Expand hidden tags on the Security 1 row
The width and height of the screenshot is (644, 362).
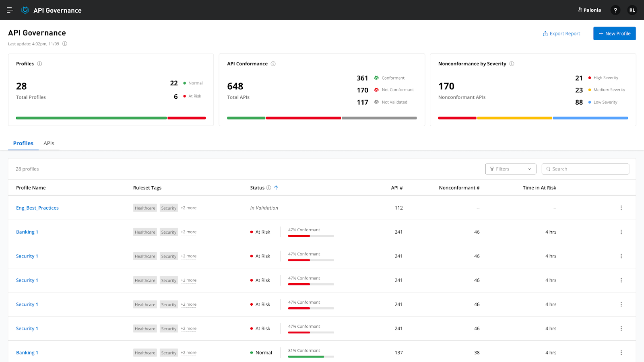click(x=188, y=256)
